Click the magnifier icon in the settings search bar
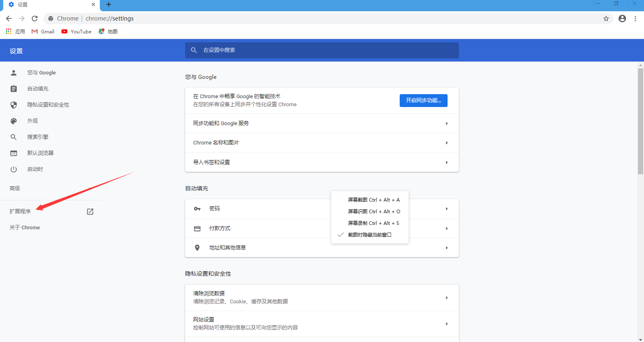This screenshot has width=644, height=342. coord(194,50)
